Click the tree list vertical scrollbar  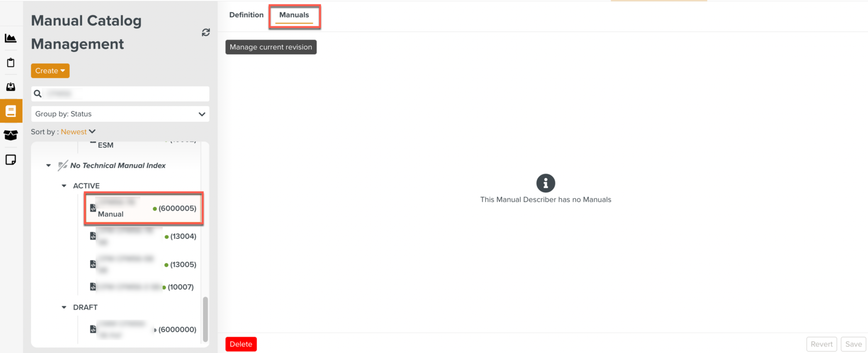point(205,319)
